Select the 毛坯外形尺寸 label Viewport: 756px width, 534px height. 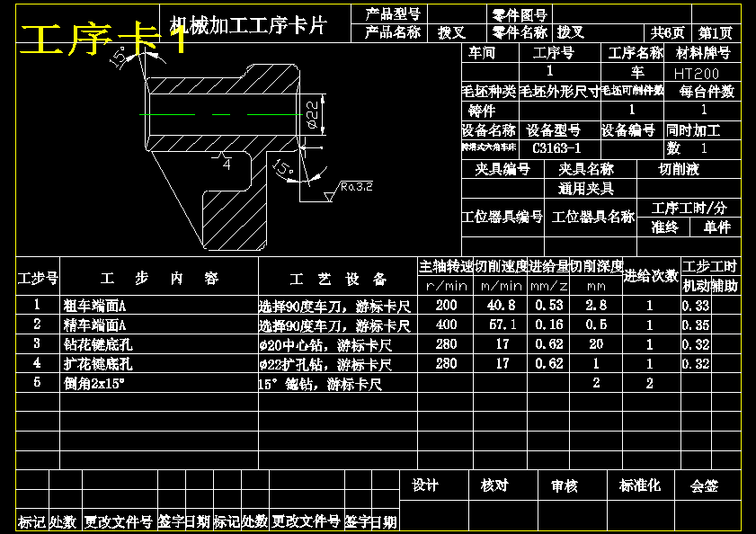559,91
